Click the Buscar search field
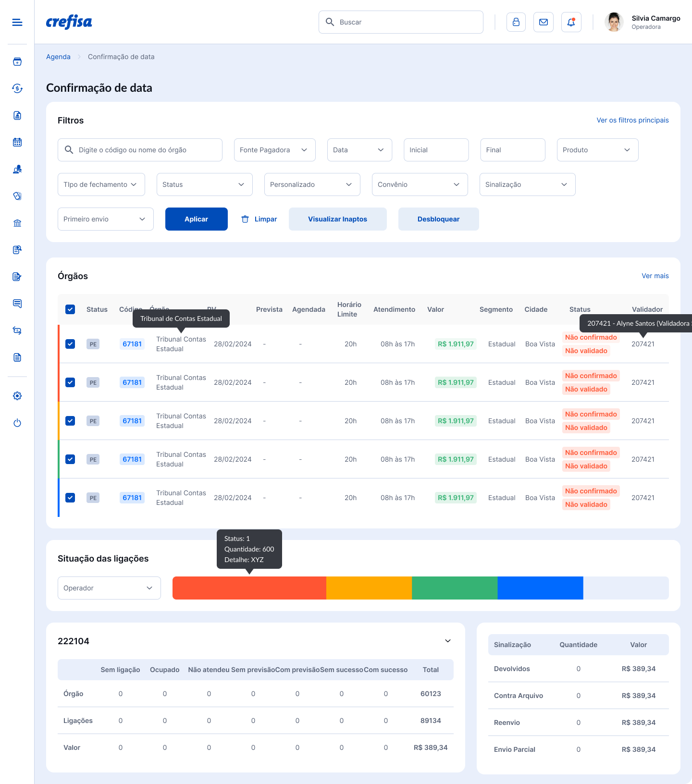The width and height of the screenshot is (692, 784). (x=401, y=22)
